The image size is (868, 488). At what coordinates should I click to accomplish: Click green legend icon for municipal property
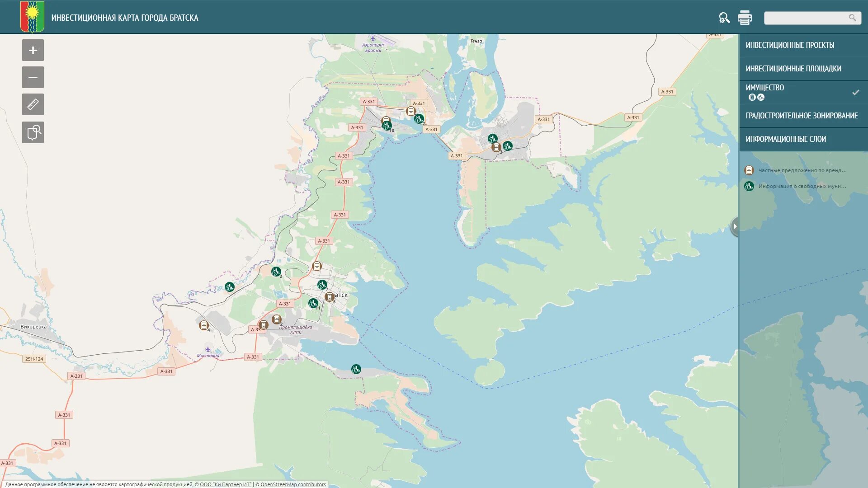(x=749, y=186)
